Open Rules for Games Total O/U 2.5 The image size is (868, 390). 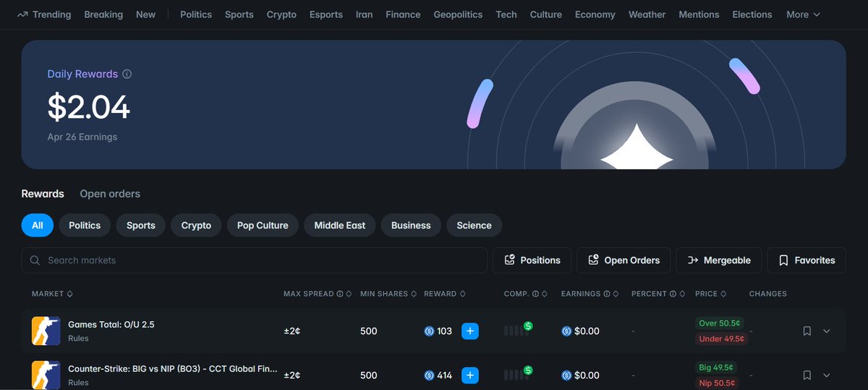[x=78, y=339]
